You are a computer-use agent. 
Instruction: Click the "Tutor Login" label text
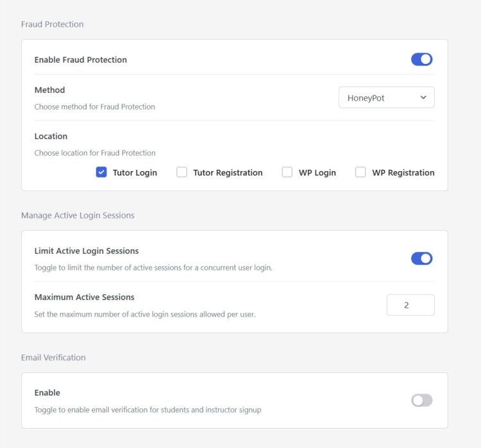point(135,172)
